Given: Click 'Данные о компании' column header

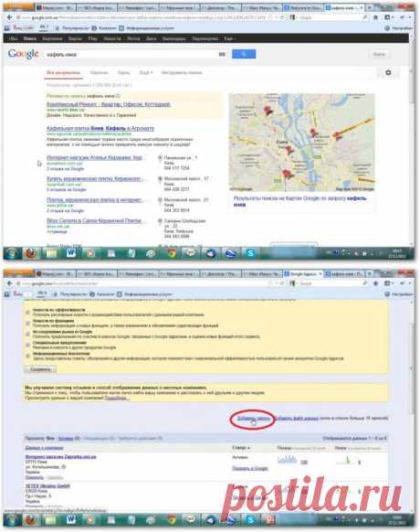Looking at the screenshot, I should coord(44,448).
